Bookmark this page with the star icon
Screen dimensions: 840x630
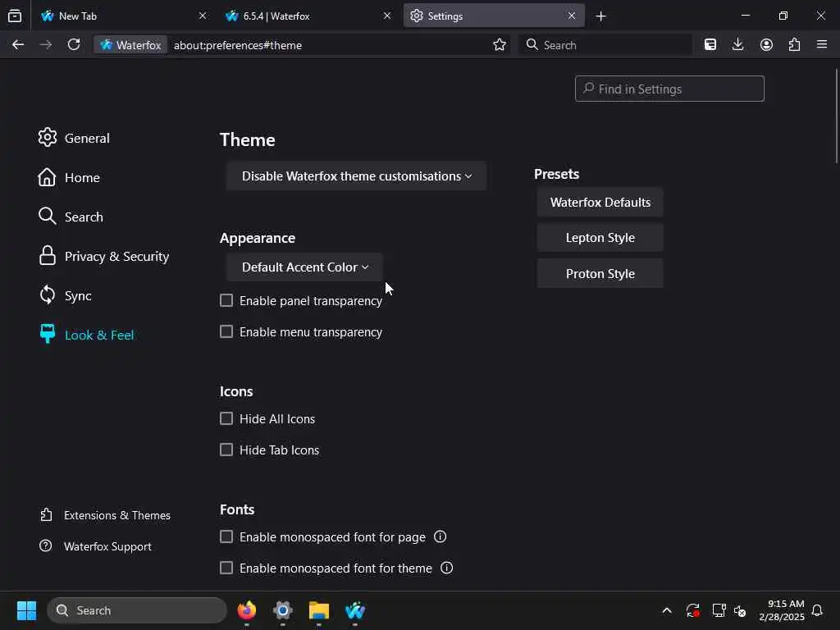pos(500,45)
